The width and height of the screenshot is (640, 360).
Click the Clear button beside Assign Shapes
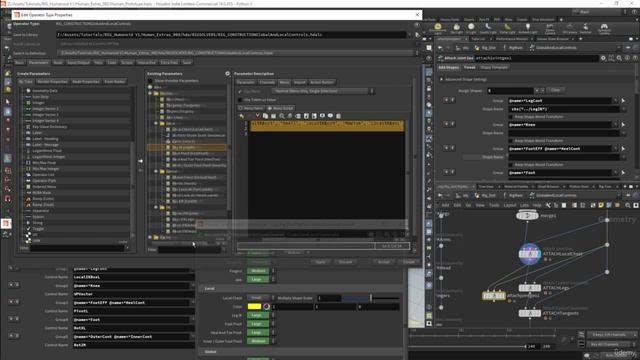point(556,90)
